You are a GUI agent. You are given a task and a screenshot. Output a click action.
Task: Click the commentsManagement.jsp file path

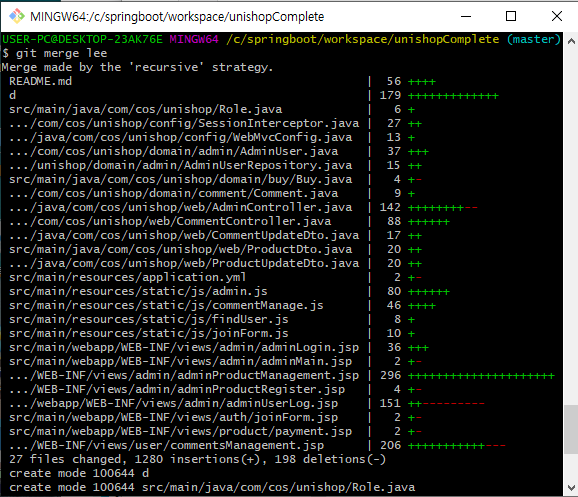(166, 445)
